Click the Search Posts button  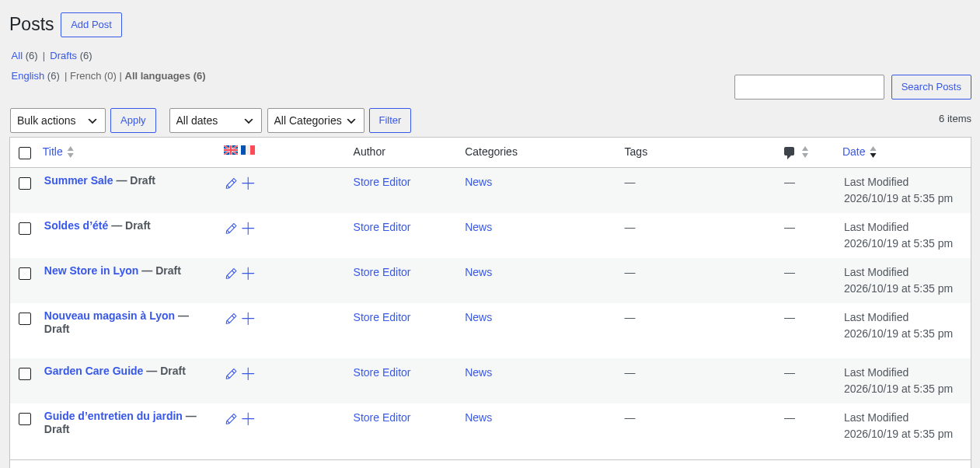pyautogui.click(x=931, y=87)
